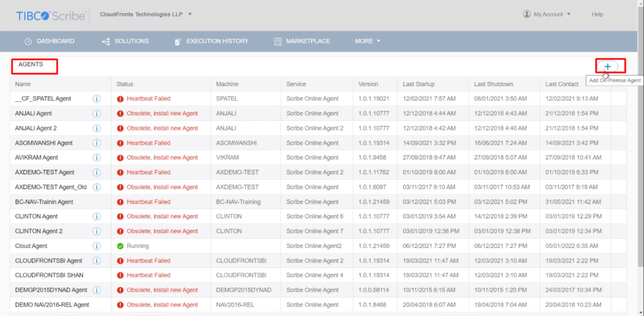Click 'Heartbeat Failed' for ASOMWANSHI Agent
Image resolution: width=644 pixels, height=316 pixels.
point(148,143)
